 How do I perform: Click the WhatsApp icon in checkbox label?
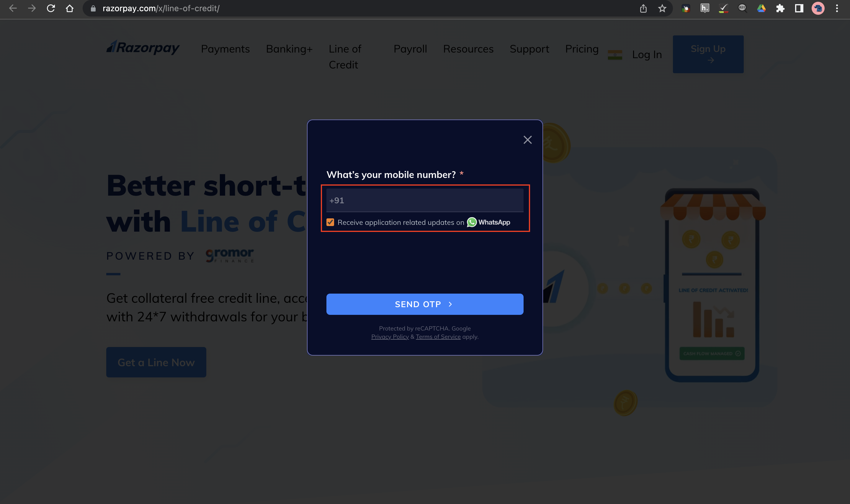pyautogui.click(x=472, y=222)
